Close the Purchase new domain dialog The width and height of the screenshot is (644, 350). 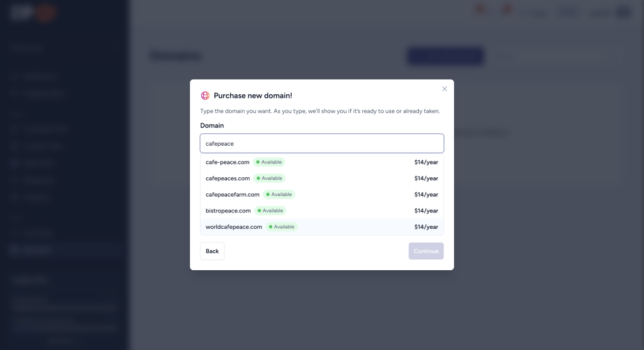(445, 89)
